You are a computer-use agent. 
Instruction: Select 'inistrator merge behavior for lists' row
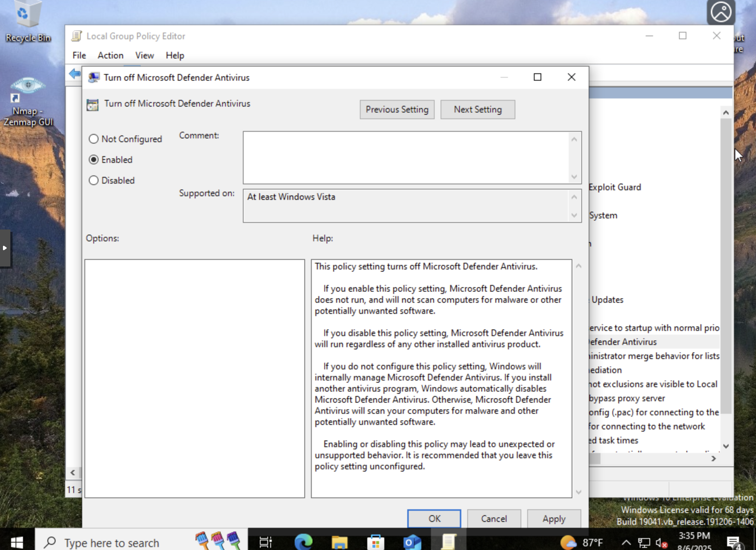pos(654,356)
